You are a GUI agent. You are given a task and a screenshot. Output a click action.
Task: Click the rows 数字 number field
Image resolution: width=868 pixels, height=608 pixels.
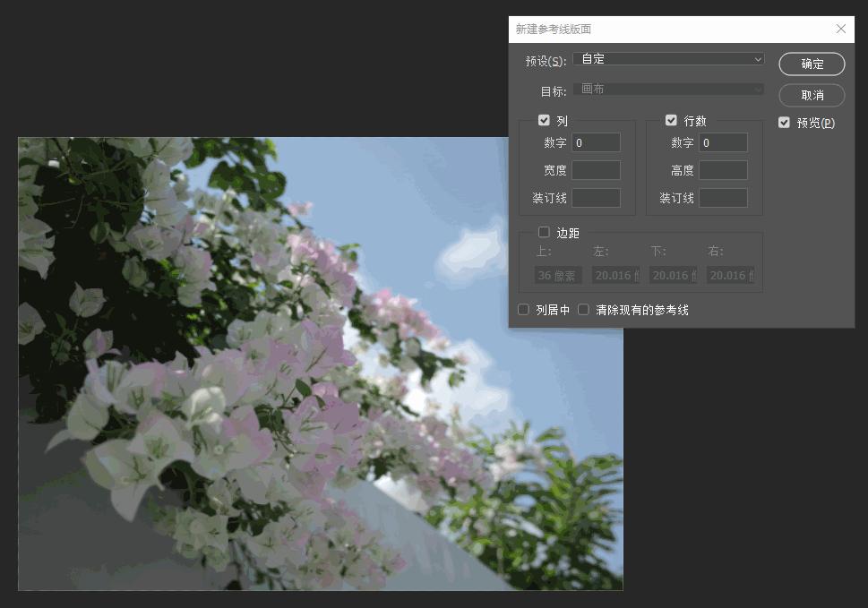[723, 141]
